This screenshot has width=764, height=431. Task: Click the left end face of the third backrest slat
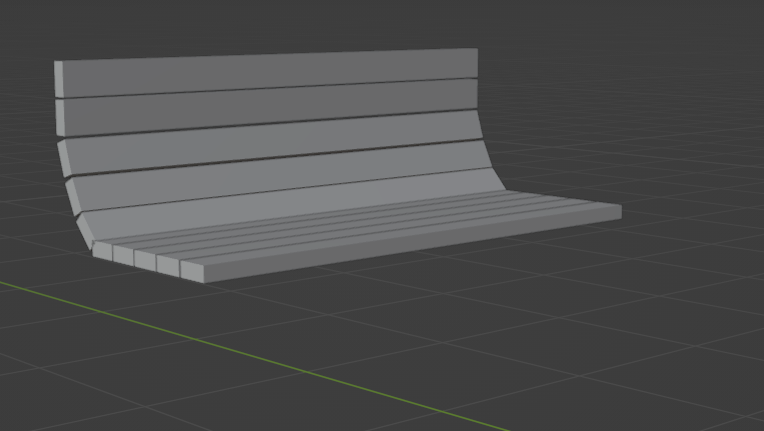(63, 156)
